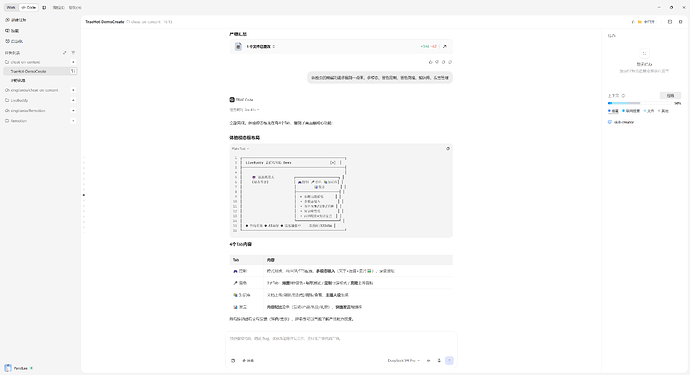Viewport: 690px width, 375px height.
Task: Click the +344 -47 diff stats
Action: pyautogui.click(x=428, y=46)
